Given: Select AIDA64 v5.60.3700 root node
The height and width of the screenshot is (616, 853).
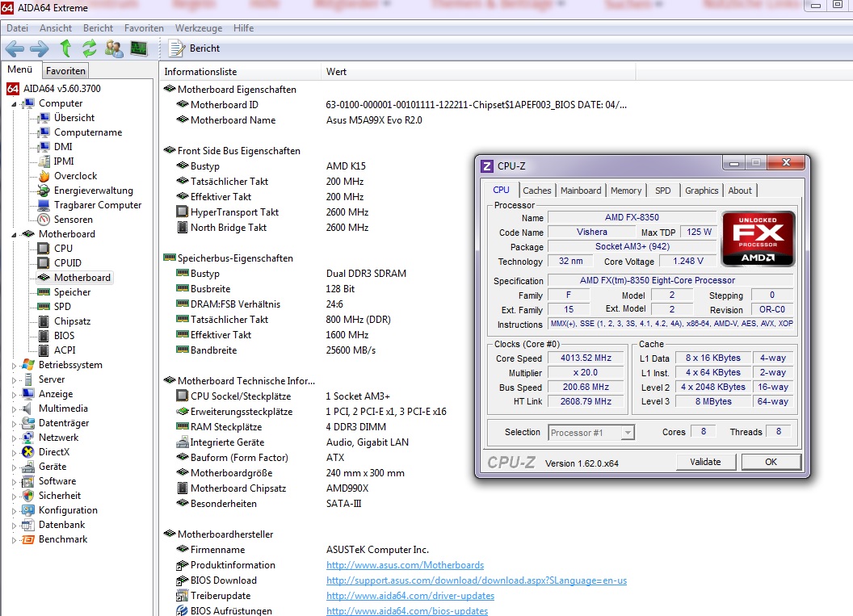Looking at the screenshot, I should 61,88.
